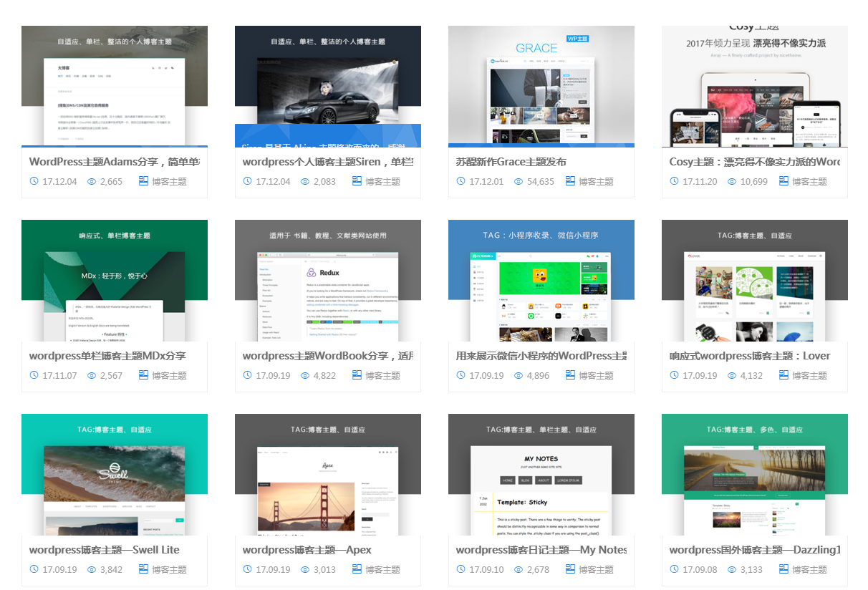The width and height of the screenshot is (868, 590).
Task: Click the clock icon on the Dazzling theme card
Action: (674, 569)
